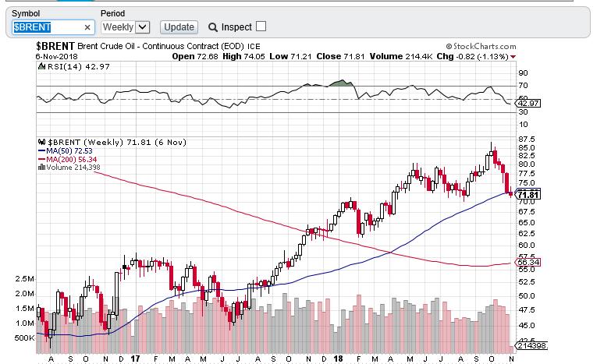Click the StockCharts.com copyright label

(x=481, y=46)
